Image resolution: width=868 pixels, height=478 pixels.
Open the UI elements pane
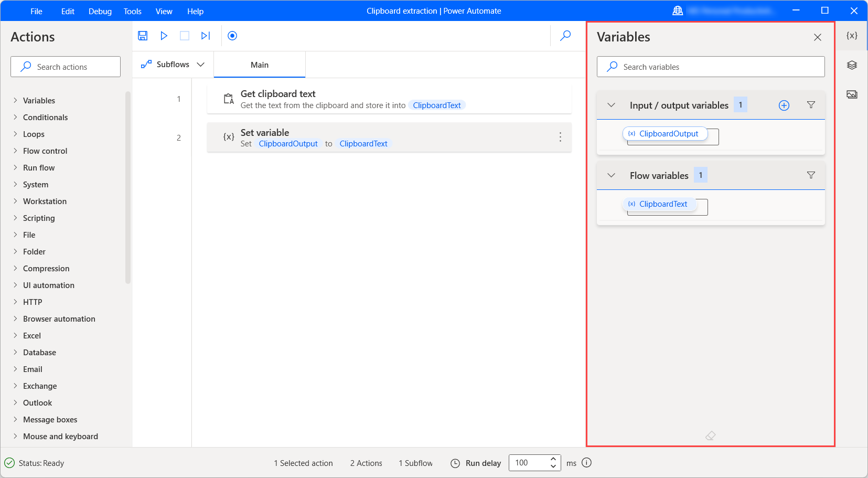click(x=852, y=65)
